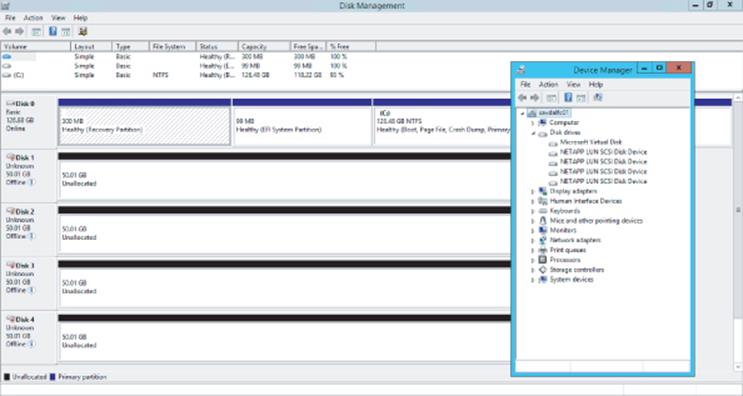Expand the Computer node in Device Manager
743x396 pixels.
[x=533, y=123]
